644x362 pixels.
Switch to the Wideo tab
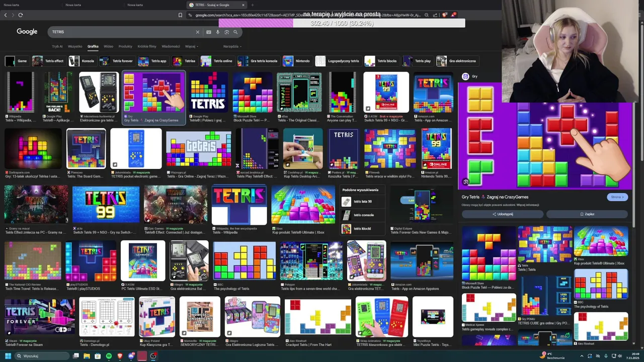click(108, 46)
